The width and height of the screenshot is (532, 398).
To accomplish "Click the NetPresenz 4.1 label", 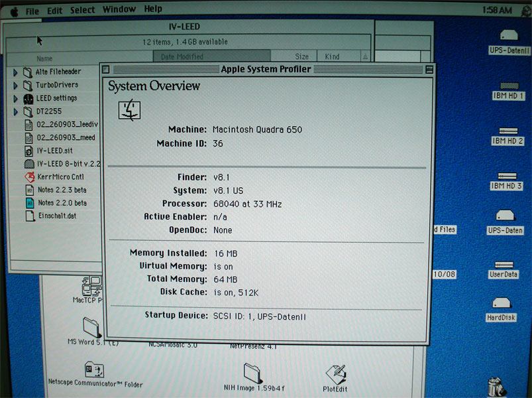I will 254,346.
